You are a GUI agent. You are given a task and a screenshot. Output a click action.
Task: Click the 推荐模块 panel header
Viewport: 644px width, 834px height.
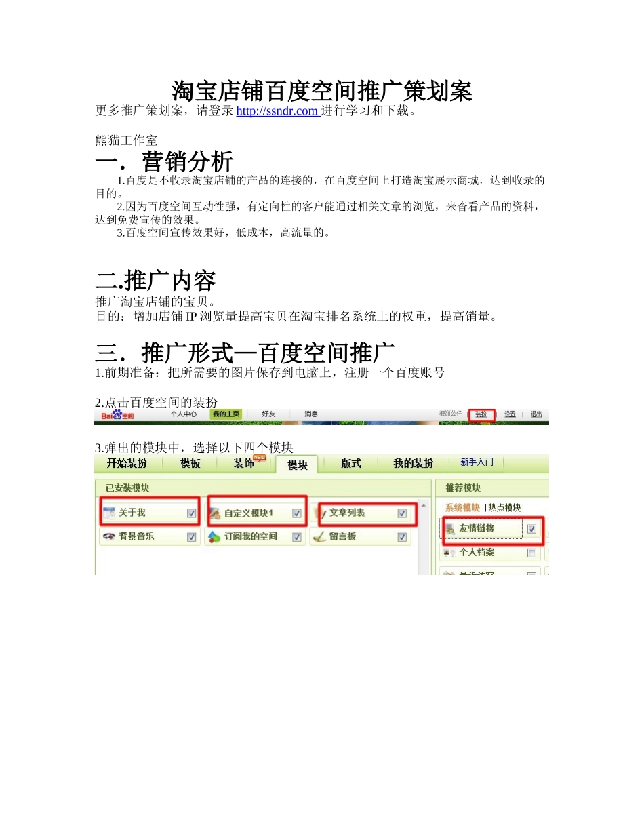pyautogui.click(x=494, y=488)
